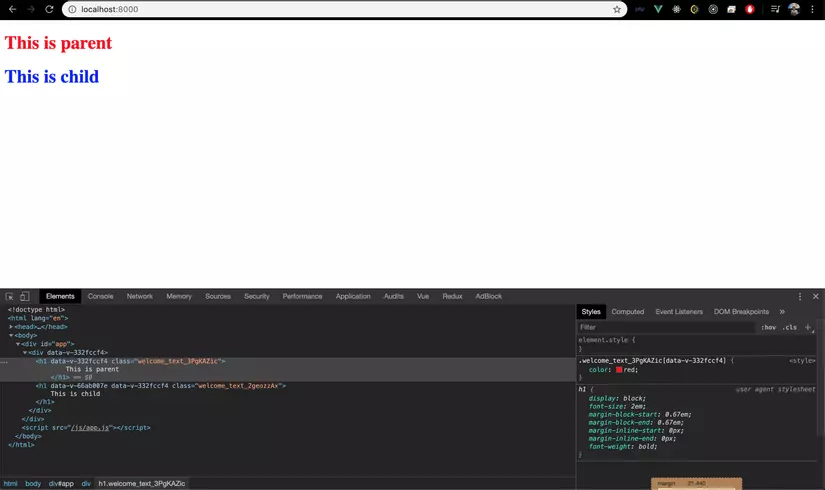Bookmark this page with the star icon
The height and width of the screenshot is (490, 825).
617,9
